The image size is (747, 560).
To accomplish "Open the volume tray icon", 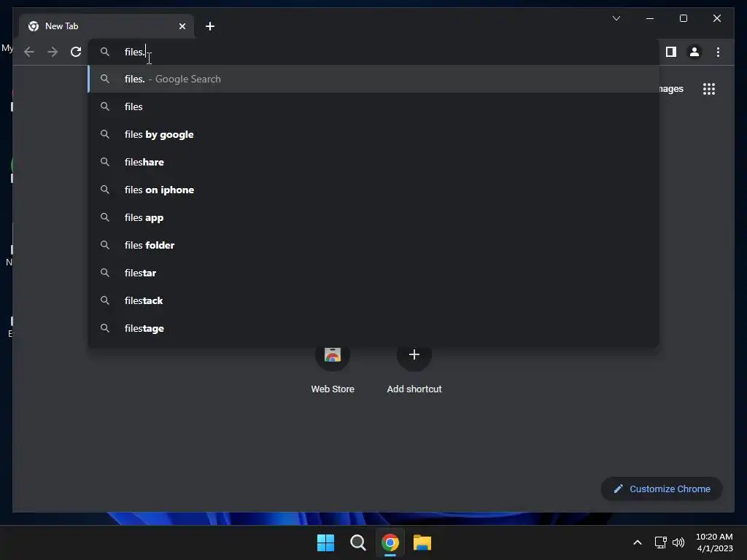I will [678, 542].
